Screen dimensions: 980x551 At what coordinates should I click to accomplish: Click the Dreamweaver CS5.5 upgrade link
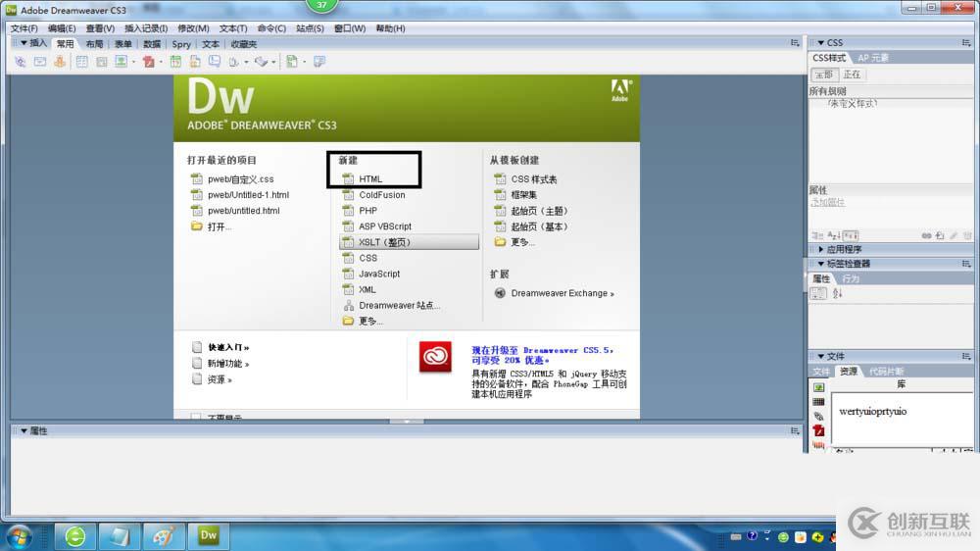[x=542, y=355]
